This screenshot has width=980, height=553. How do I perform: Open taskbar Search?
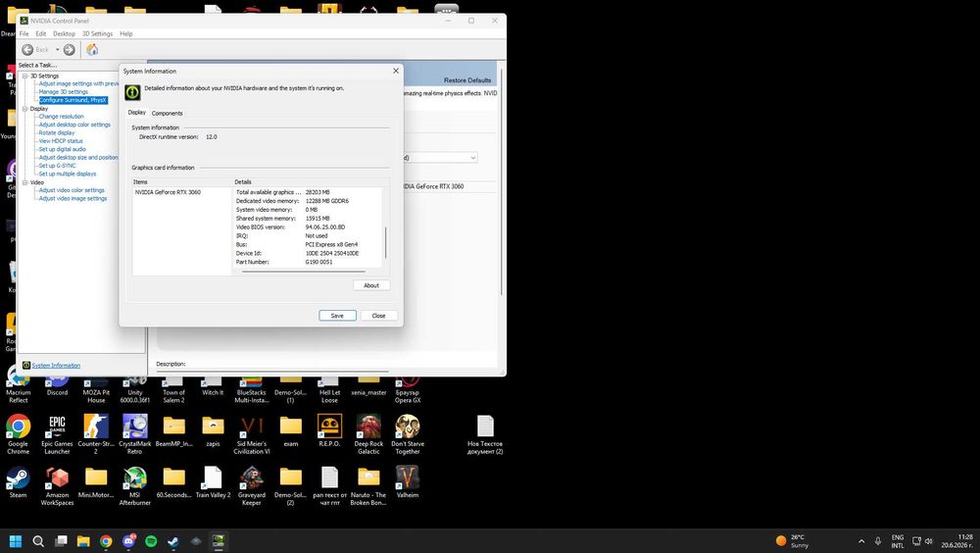coord(38,541)
